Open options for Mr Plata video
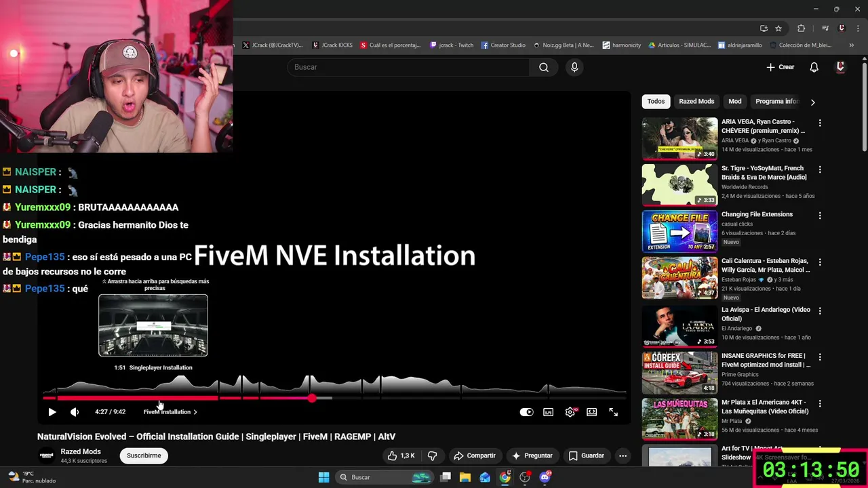 (x=820, y=404)
